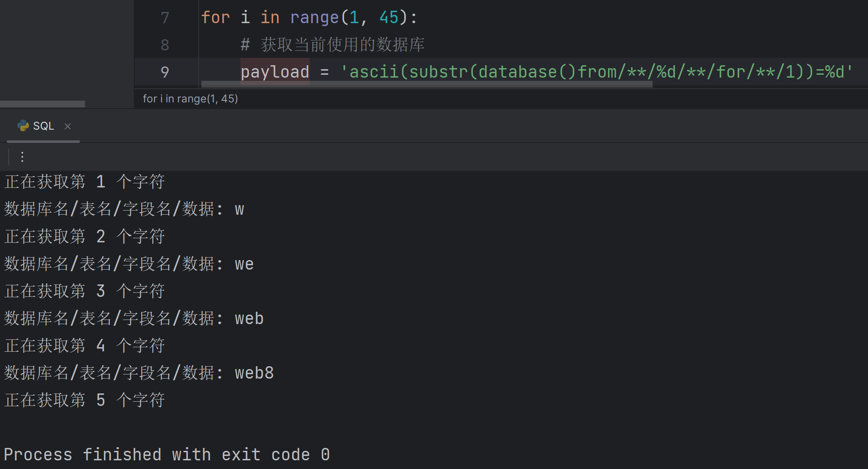The width and height of the screenshot is (868, 469).
Task: Click the editor horizontal scrollbar
Action: point(426,84)
